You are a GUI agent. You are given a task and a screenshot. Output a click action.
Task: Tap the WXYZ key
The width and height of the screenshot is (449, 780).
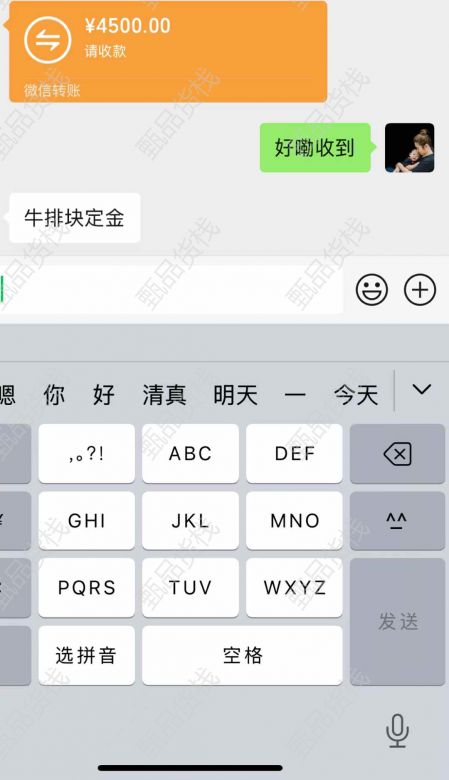click(294, 587)
